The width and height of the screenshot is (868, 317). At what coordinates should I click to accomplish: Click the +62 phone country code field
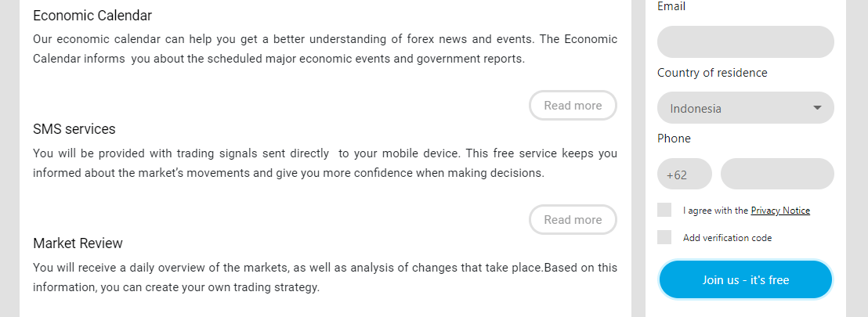coord(684,175)
